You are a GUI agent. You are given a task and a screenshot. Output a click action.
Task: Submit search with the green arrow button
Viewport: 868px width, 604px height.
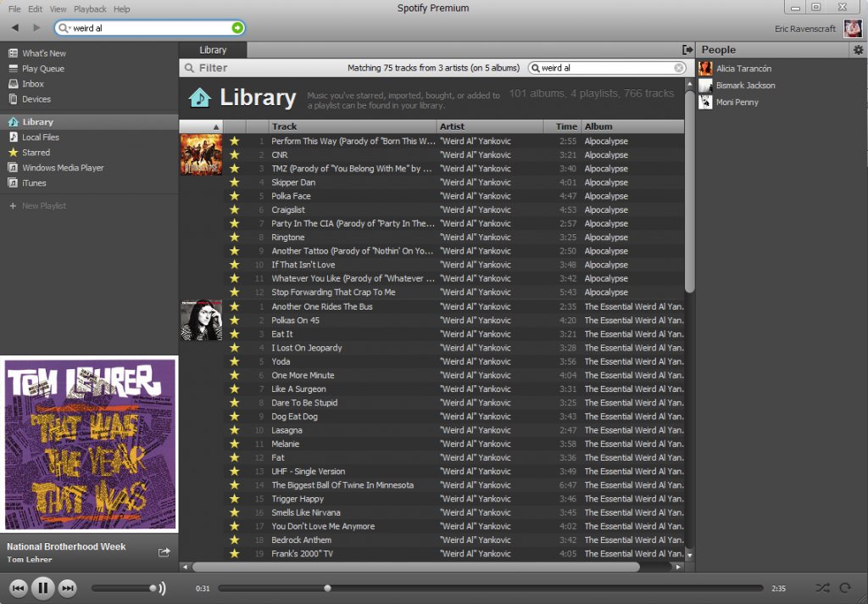[x=237, y=28]
